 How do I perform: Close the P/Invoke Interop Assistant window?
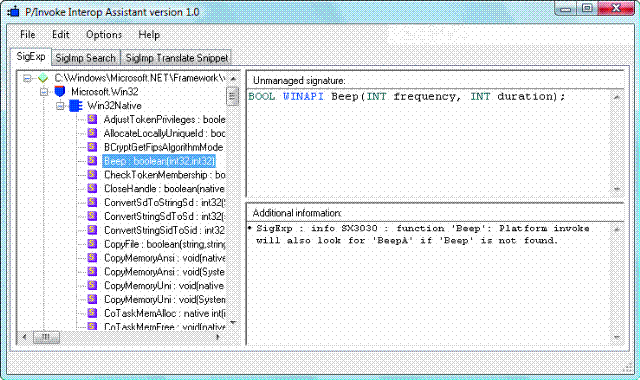(616, 9)
